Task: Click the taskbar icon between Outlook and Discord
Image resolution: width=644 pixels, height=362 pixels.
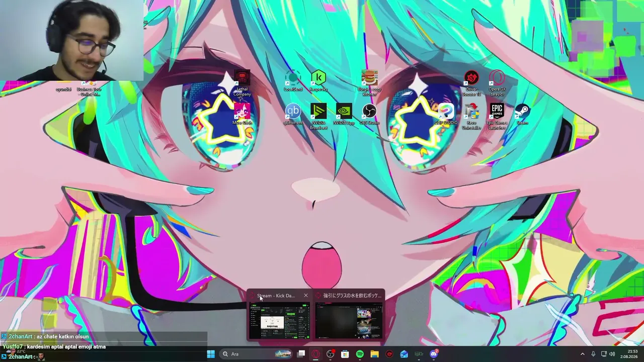Action: click(419, 354)
